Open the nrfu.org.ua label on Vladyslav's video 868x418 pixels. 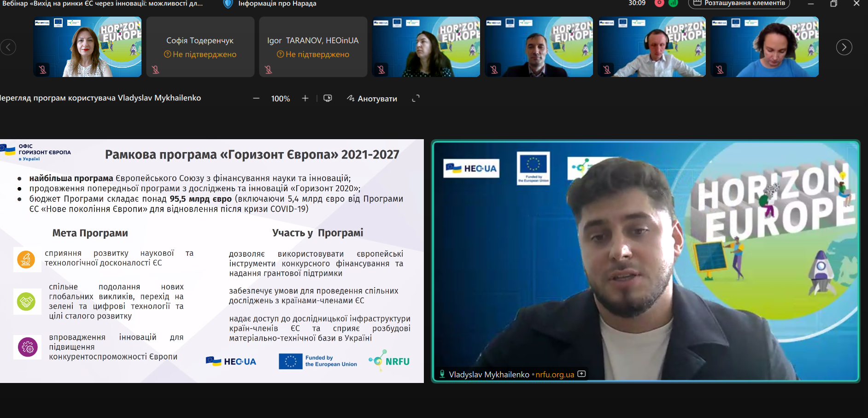555,375
